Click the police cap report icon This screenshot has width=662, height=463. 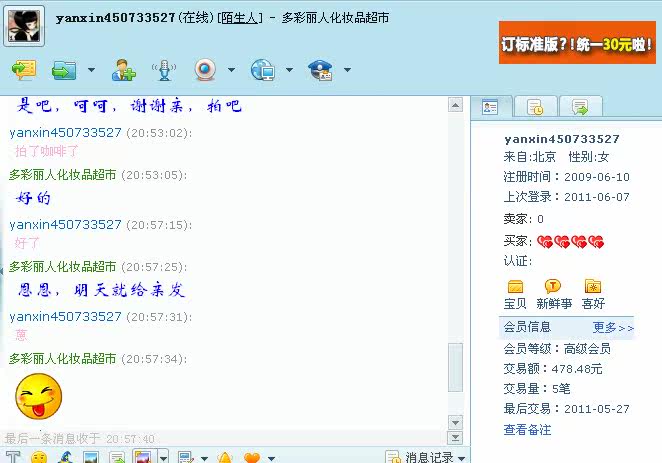[320, 70]
